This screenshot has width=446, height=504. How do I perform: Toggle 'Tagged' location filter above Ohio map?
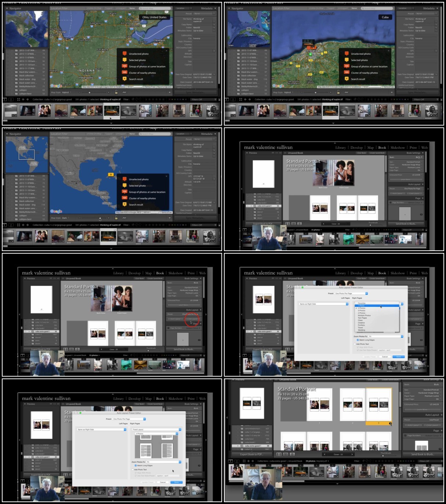click(x=109, y=8)
